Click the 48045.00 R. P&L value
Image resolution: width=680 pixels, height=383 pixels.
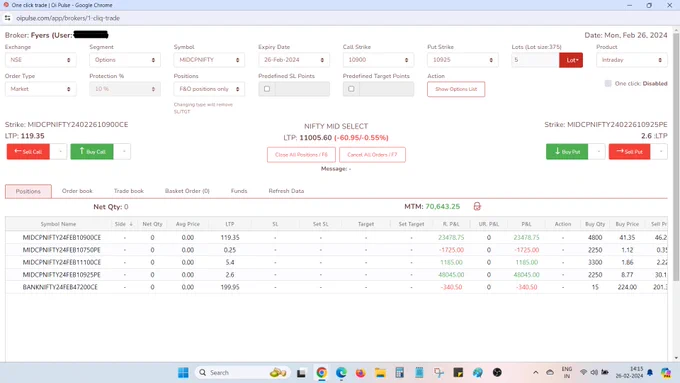pos(451,275)
